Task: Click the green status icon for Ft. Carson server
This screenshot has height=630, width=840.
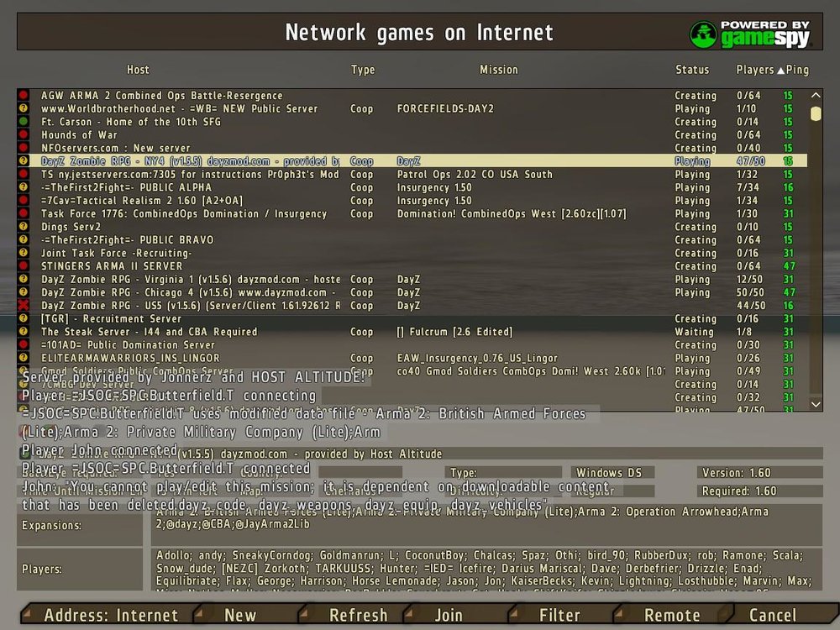Action: click(23, 122)
